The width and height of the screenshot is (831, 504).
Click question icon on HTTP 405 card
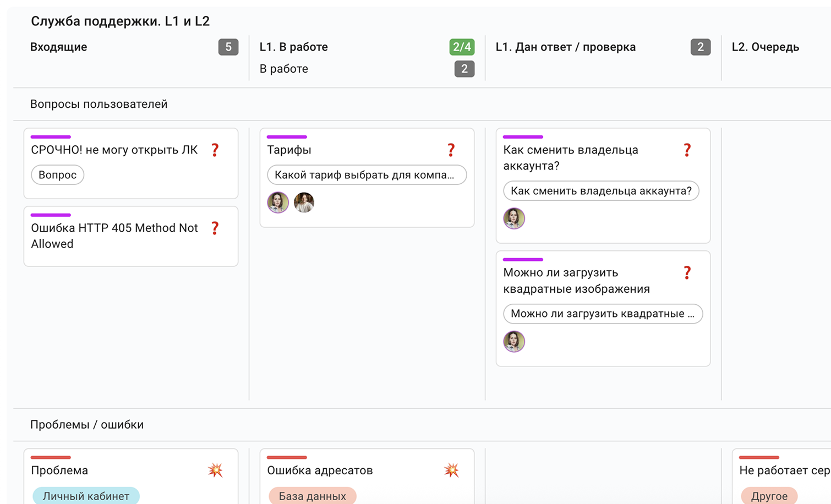pyautogui.click(x=215, y=228)
